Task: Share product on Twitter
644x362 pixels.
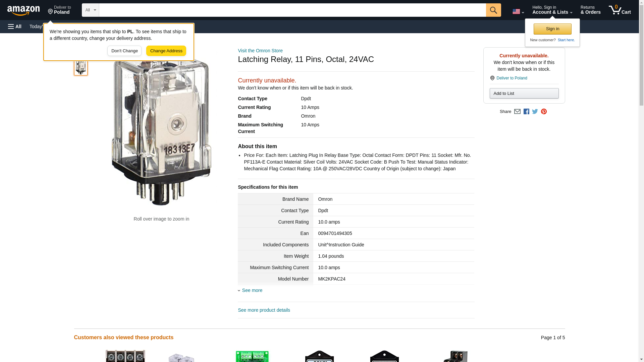Action: coord(535,112)
